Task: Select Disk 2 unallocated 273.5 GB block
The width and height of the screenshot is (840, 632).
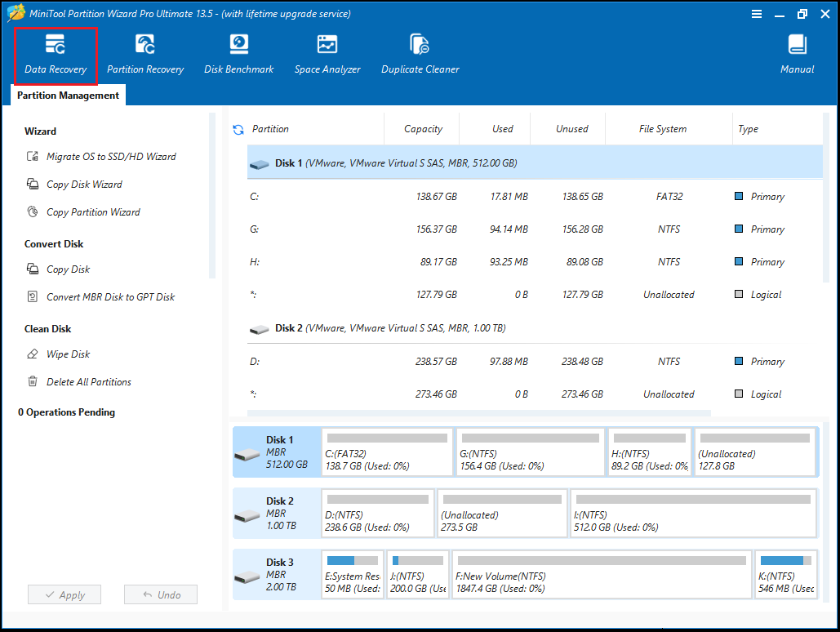Action: click(x=502, y=514)
